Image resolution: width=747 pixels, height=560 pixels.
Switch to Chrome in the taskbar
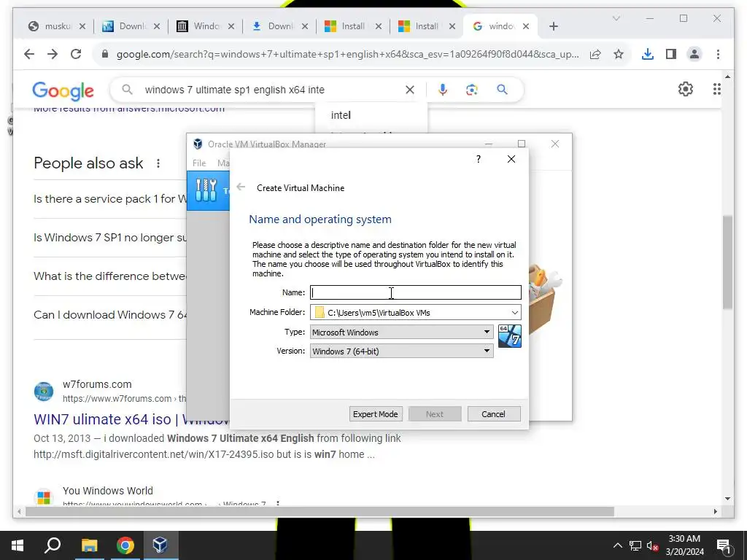pos(125,545)
